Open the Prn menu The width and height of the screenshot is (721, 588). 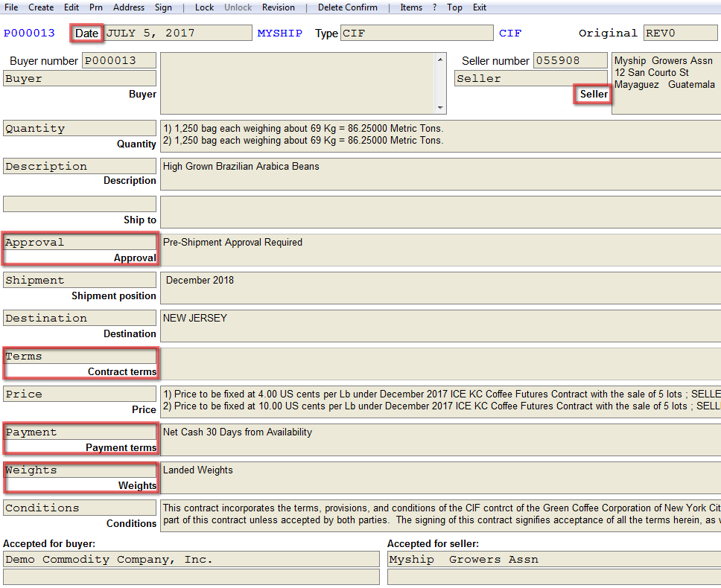(x=96, y=7)
